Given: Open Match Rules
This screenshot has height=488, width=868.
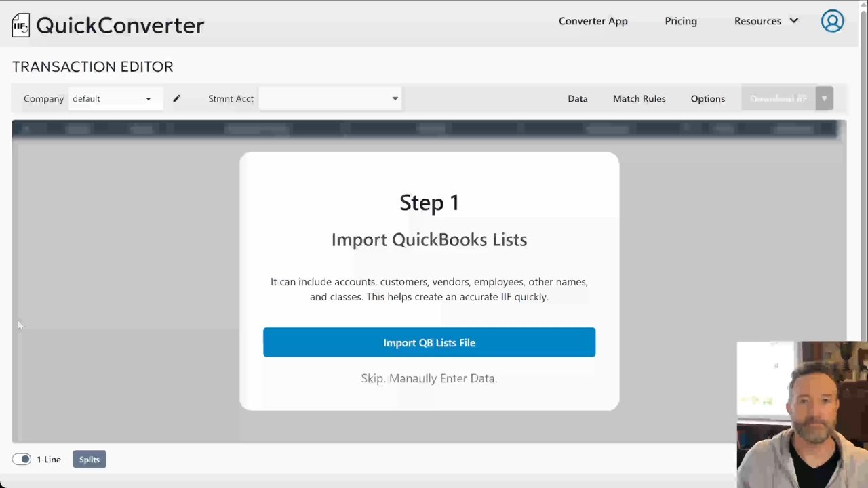Looking at the screenshot, I should (x=639, y=98).
